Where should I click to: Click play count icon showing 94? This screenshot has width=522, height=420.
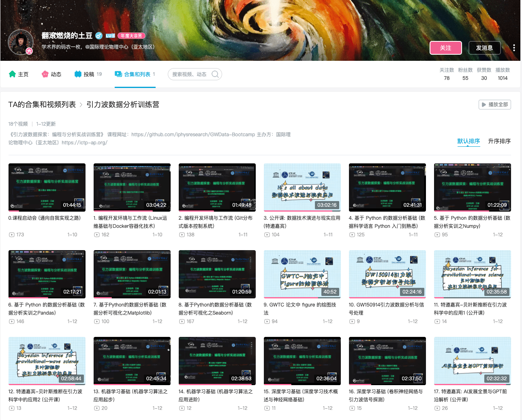(267, 321)
